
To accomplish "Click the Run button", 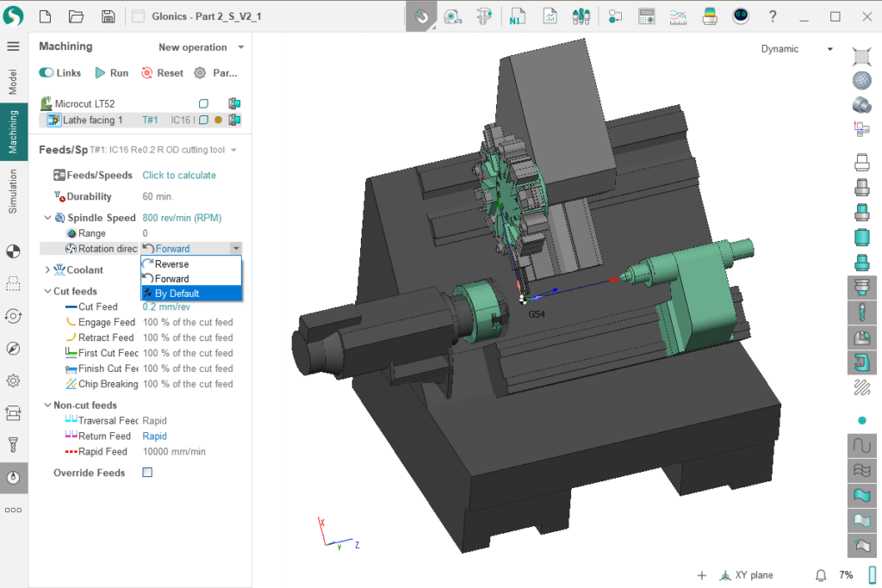I will 112,73.
